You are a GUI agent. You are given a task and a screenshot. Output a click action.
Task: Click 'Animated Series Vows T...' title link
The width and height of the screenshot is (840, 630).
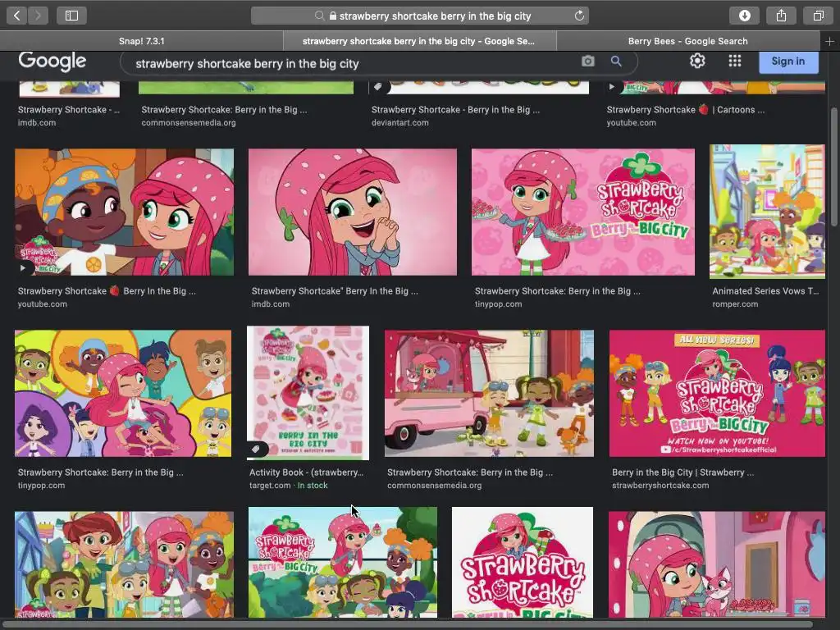[x=765, y=291]
